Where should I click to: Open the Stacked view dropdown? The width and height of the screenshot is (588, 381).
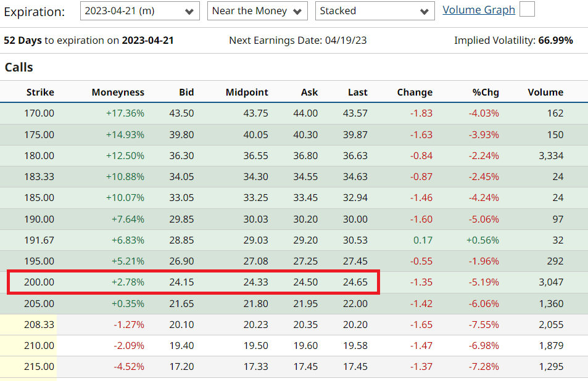(375, 11)
